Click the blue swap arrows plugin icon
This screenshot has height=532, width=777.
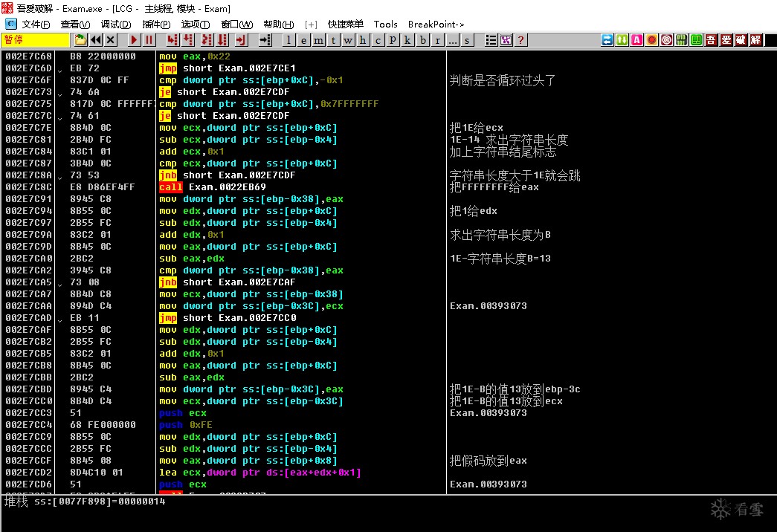(607, 40)
